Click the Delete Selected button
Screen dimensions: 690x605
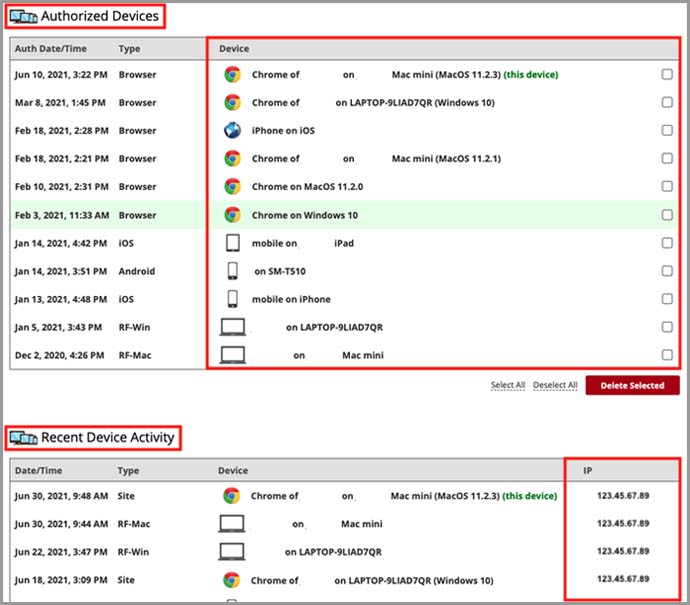coord(632,385)
